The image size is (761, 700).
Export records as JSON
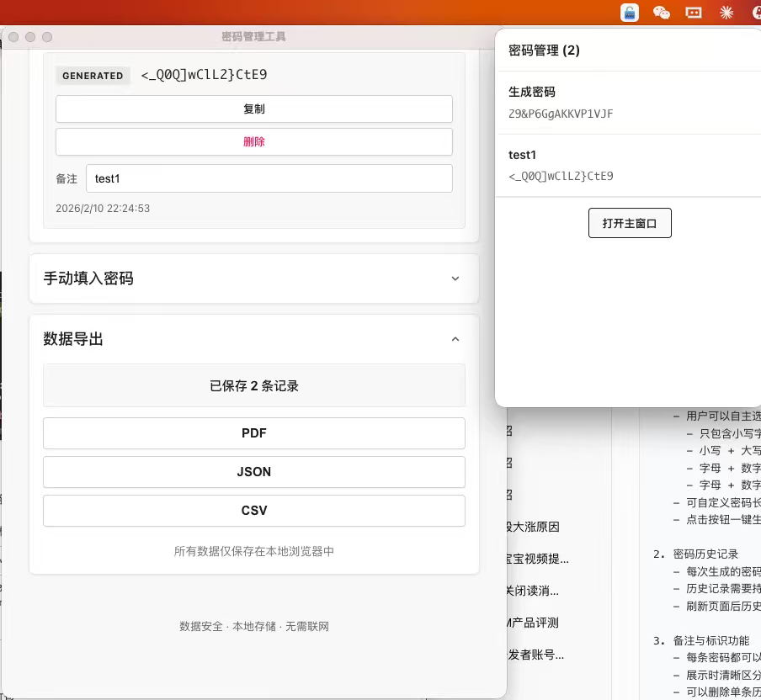(254, 472)
